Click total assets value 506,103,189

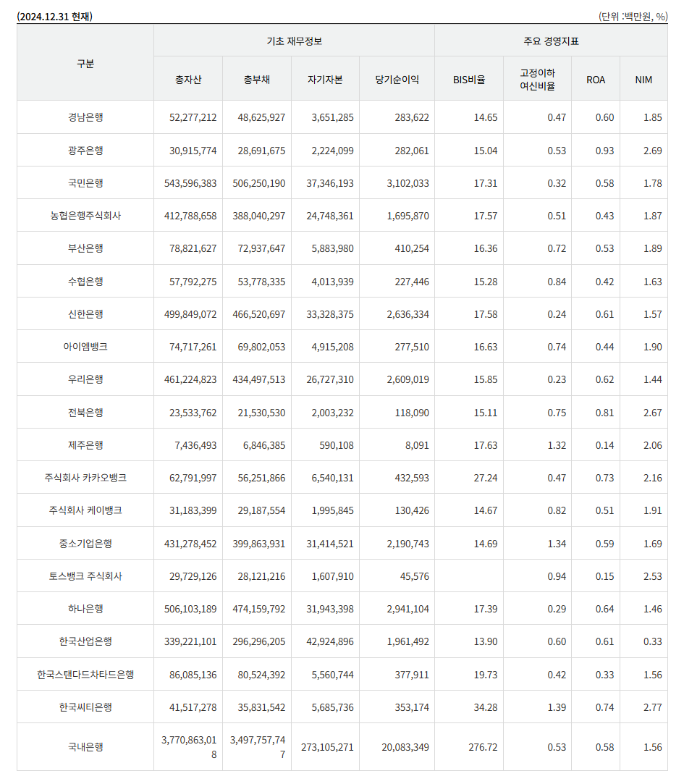click(190, 609)
